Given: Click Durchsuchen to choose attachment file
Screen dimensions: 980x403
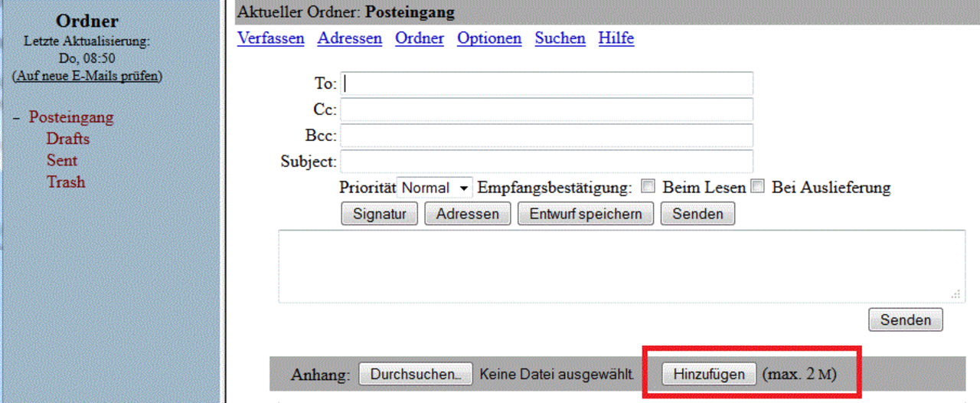Looking at the screenshot, I should [416, 375].
